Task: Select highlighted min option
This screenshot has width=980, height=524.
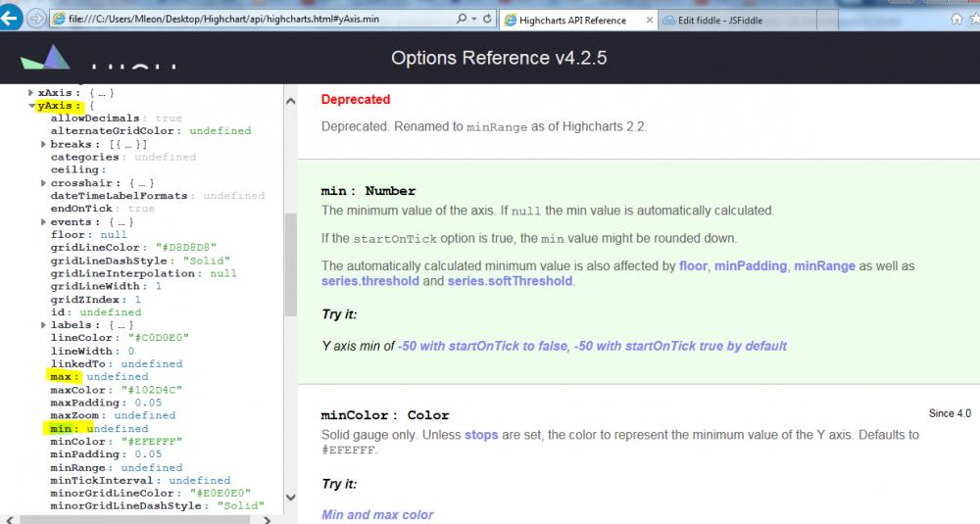Action: (61, 428)
